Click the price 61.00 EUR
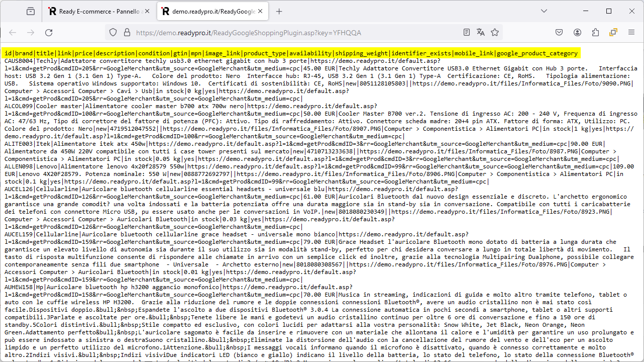The image size is (644, 362). (320, 197)
